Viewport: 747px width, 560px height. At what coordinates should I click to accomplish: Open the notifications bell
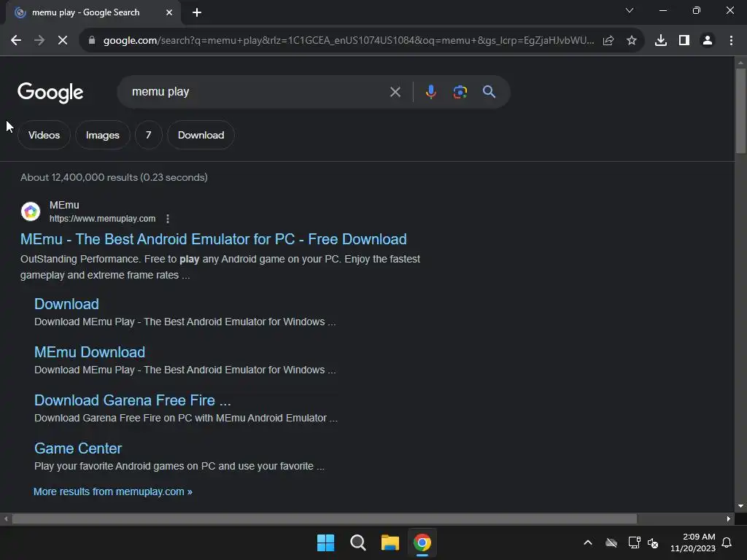pos(727,542)
